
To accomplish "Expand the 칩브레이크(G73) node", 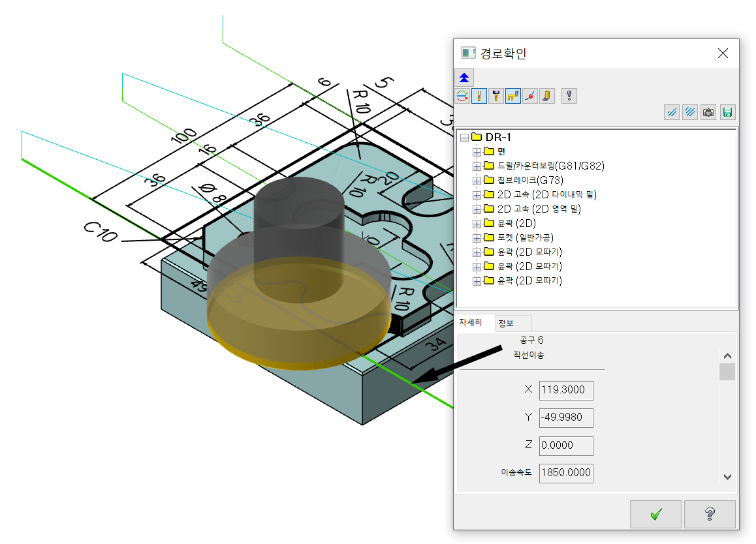I will [x=477, y=181].
